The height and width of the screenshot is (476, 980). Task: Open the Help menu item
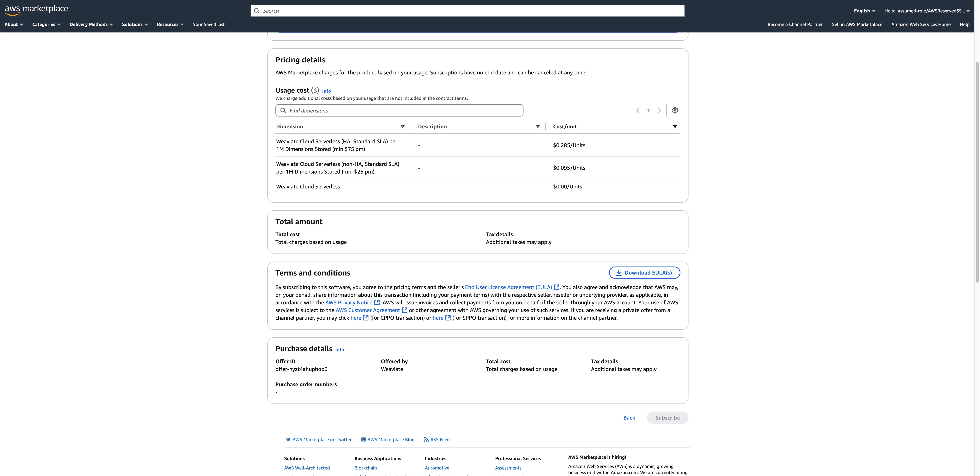coord(964,24)
